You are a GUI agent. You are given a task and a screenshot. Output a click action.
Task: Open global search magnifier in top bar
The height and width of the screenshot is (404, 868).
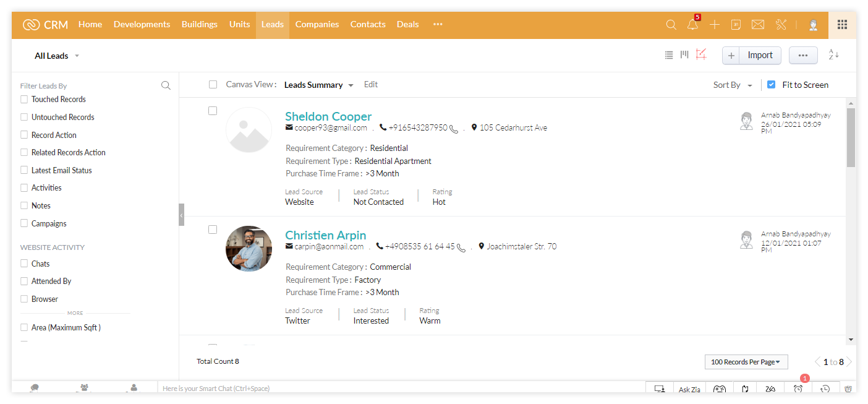671,25
